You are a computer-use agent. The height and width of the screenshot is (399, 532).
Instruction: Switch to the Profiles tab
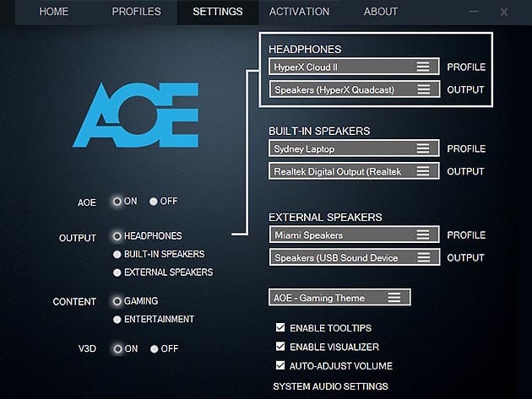(x=136, y=12)
